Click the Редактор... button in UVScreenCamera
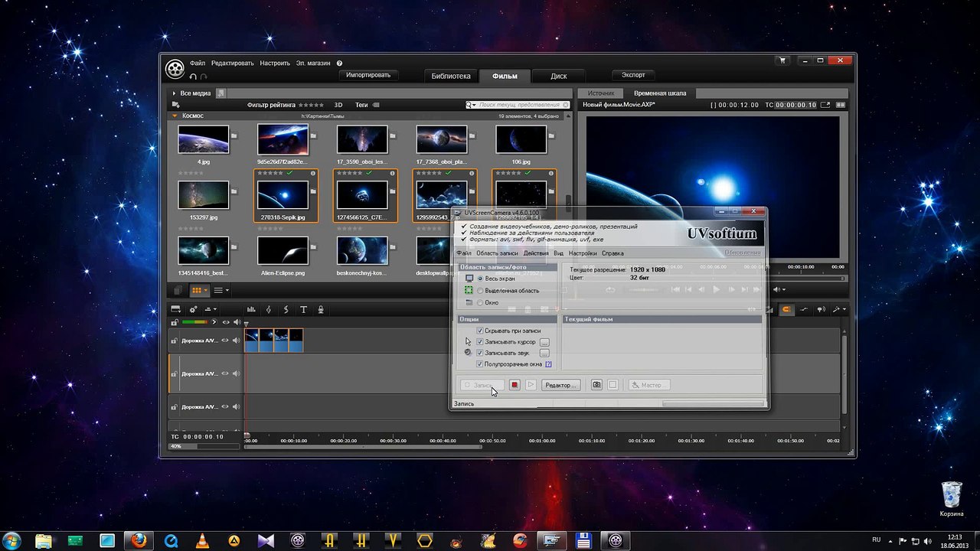 (560, 385)
